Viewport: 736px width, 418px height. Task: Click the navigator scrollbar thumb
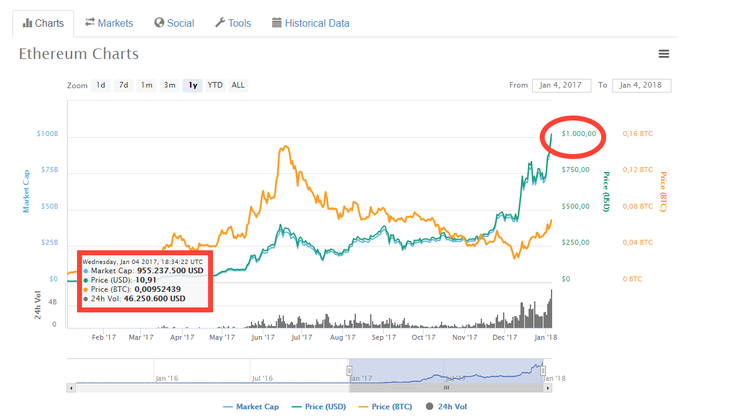point(446,388)
